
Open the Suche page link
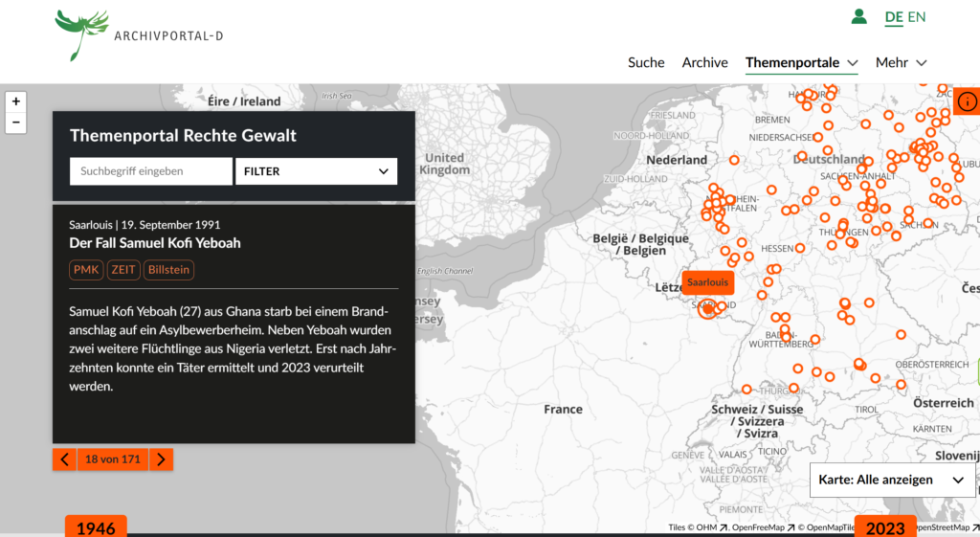point(646,62)
